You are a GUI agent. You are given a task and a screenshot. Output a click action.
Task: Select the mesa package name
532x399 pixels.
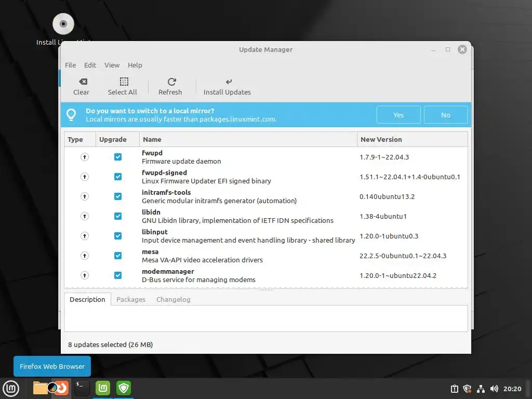point(150,252)
